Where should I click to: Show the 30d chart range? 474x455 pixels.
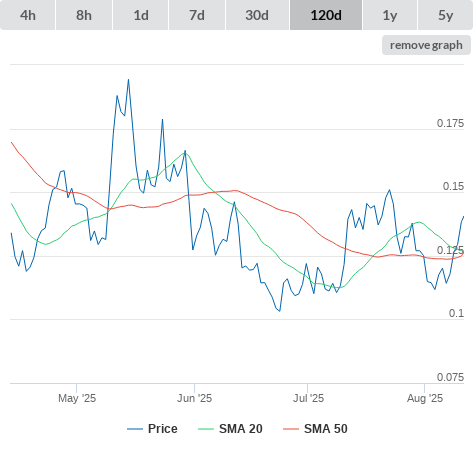tap(257, 15)
